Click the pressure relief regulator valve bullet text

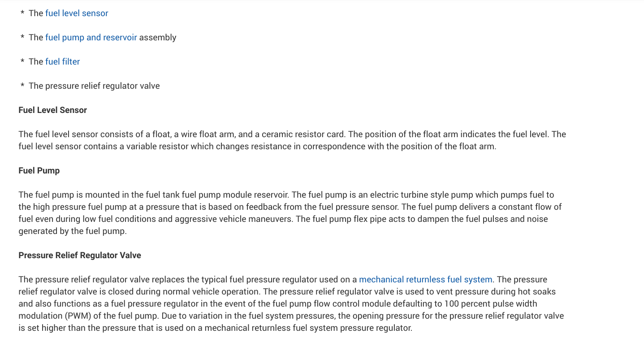click(x=94, y=86)
